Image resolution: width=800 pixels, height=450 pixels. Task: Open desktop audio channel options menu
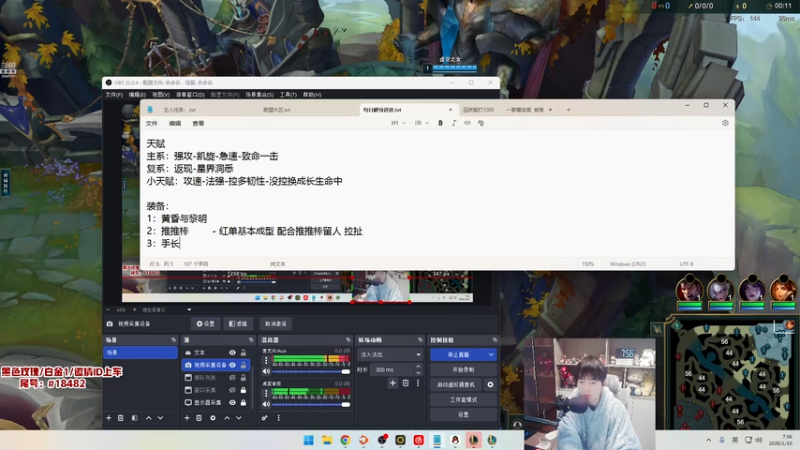[266, 393]
